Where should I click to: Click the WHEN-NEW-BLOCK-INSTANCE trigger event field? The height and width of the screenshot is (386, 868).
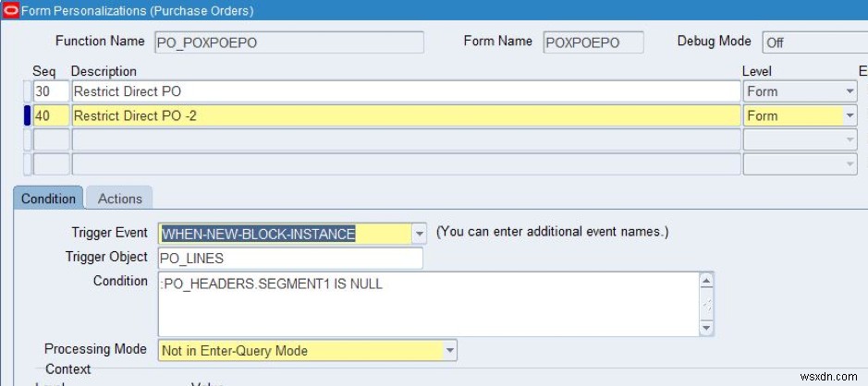tap(285, 234)
